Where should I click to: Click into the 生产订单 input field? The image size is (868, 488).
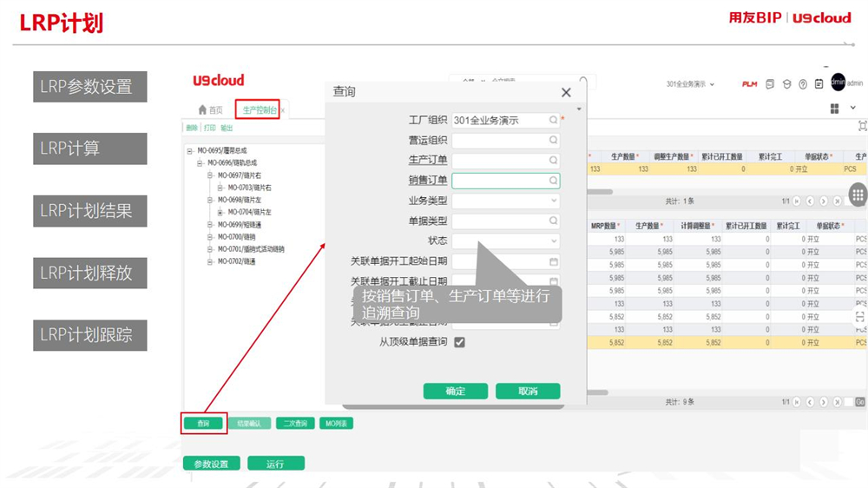pos(505,160)
